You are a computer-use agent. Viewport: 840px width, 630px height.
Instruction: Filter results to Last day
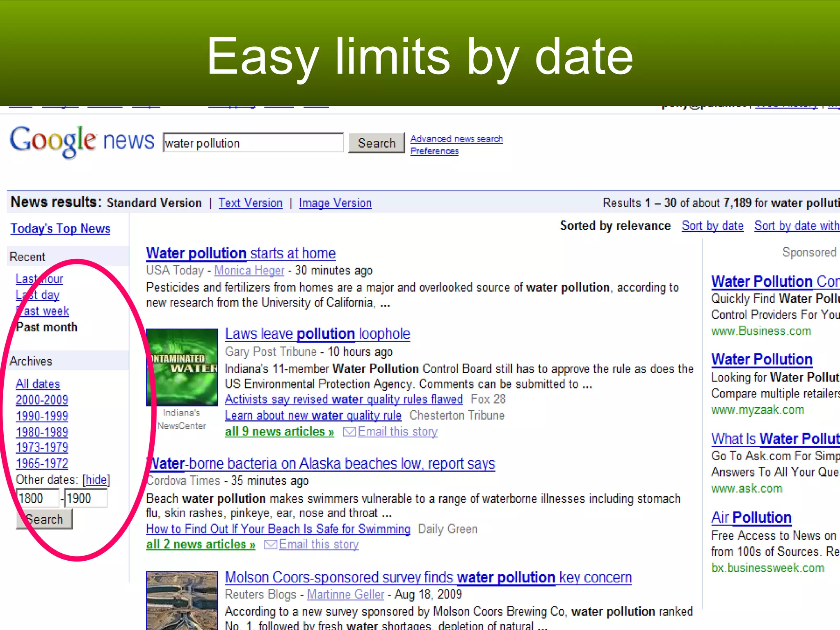coord(37,295)
